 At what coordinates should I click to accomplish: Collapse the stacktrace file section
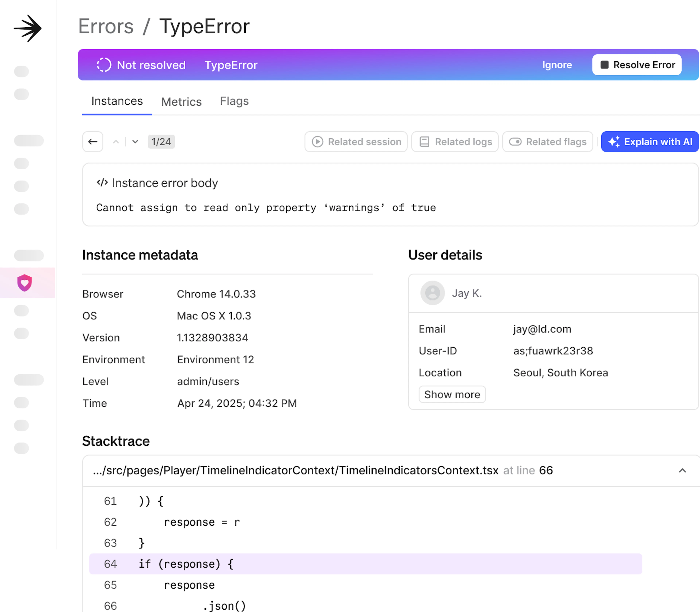[x=682, y=471]
